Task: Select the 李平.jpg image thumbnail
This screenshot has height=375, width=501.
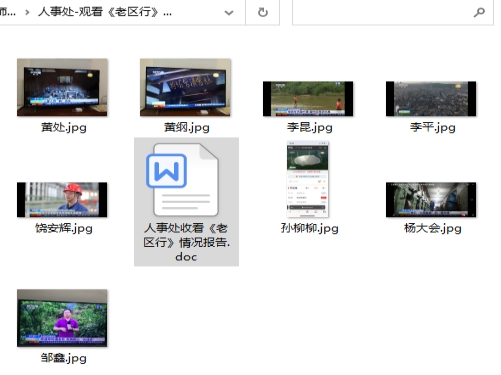Action: (431, 99)
